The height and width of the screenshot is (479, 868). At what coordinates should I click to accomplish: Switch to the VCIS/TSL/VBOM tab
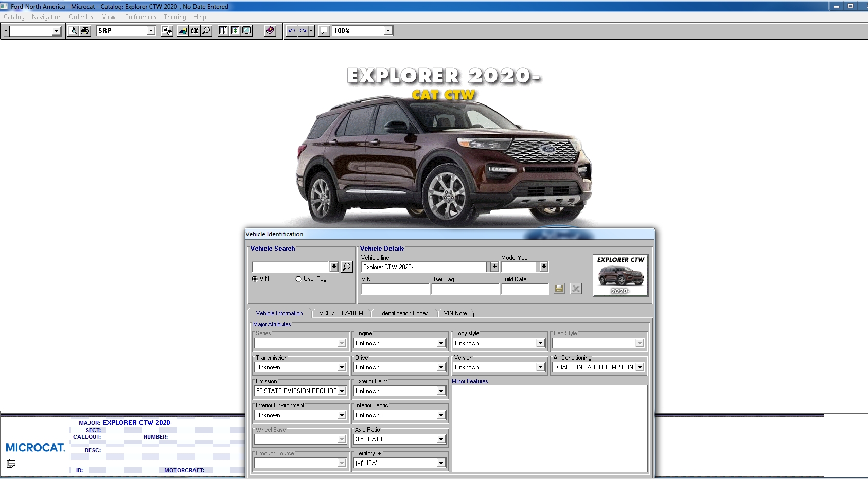[341, 313]
